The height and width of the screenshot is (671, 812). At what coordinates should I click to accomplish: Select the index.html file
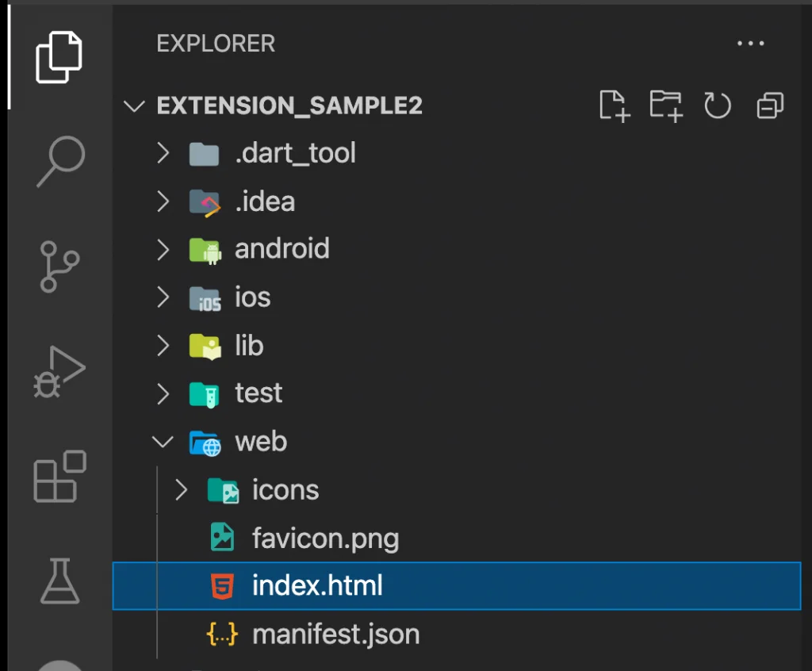pos(317,586)
